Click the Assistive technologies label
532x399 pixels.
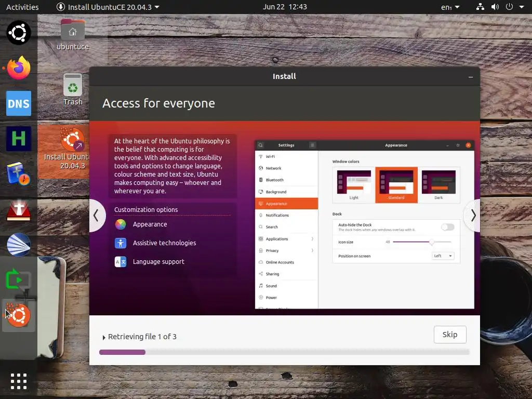(x=165, y=243)
